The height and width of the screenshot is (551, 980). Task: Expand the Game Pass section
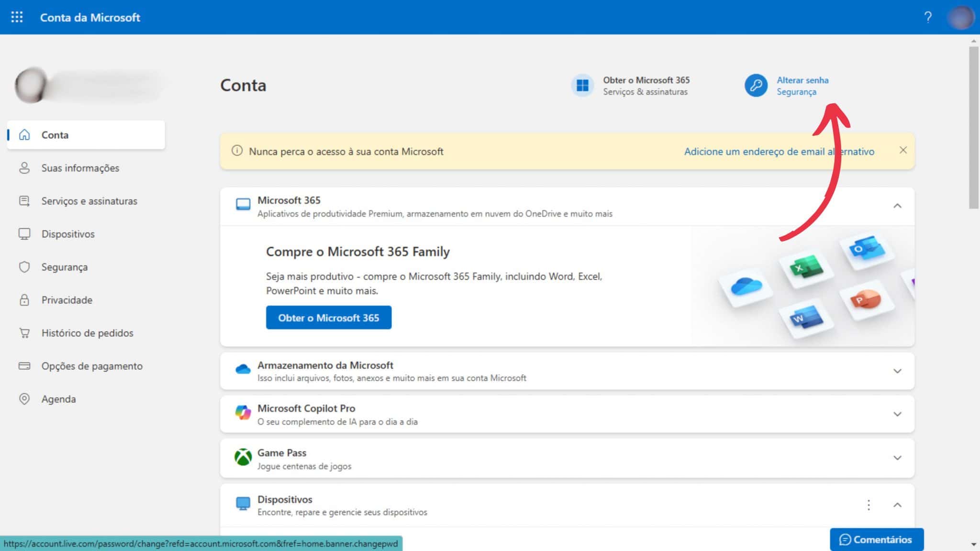(897, 458)
